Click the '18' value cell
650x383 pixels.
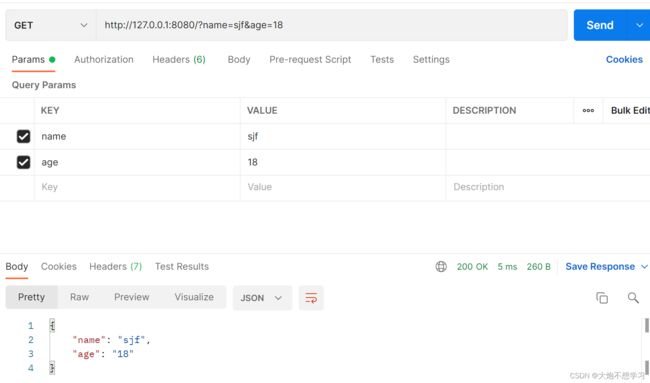point(343,162)
